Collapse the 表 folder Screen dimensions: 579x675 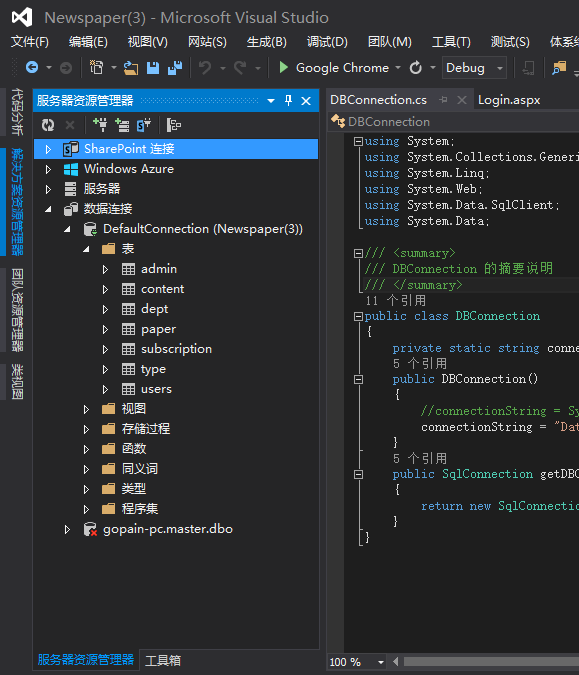87,249
